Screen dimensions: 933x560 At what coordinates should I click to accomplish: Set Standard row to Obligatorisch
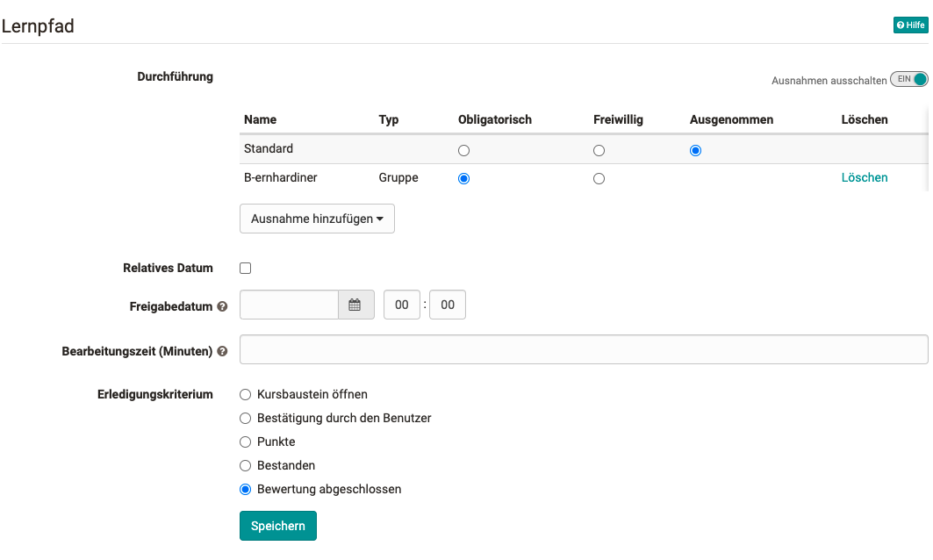tap(464, 150)
